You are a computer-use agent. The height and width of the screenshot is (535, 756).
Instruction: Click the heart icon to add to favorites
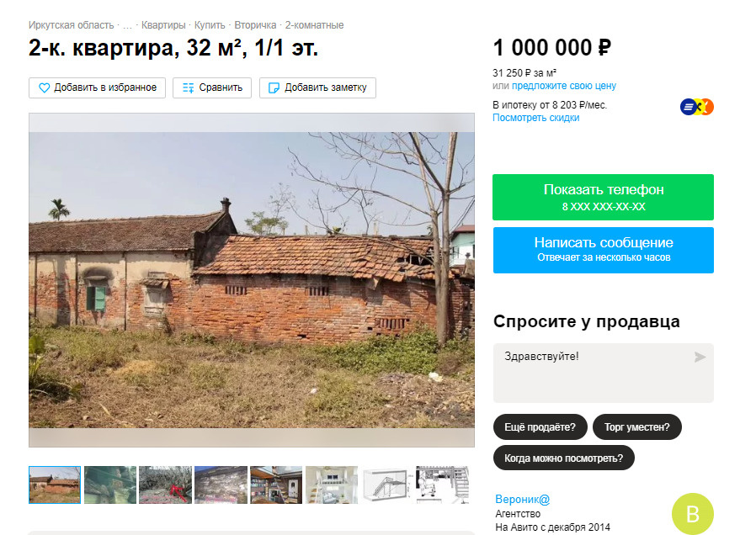44,88
